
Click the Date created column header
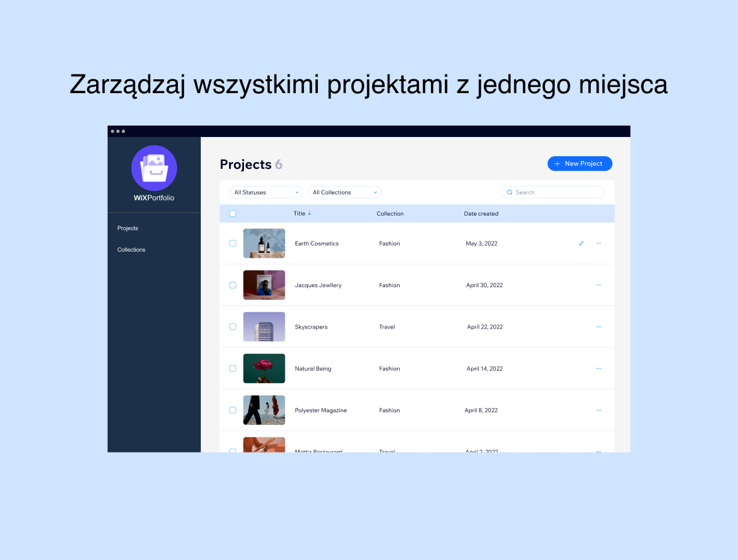point(481,213)
